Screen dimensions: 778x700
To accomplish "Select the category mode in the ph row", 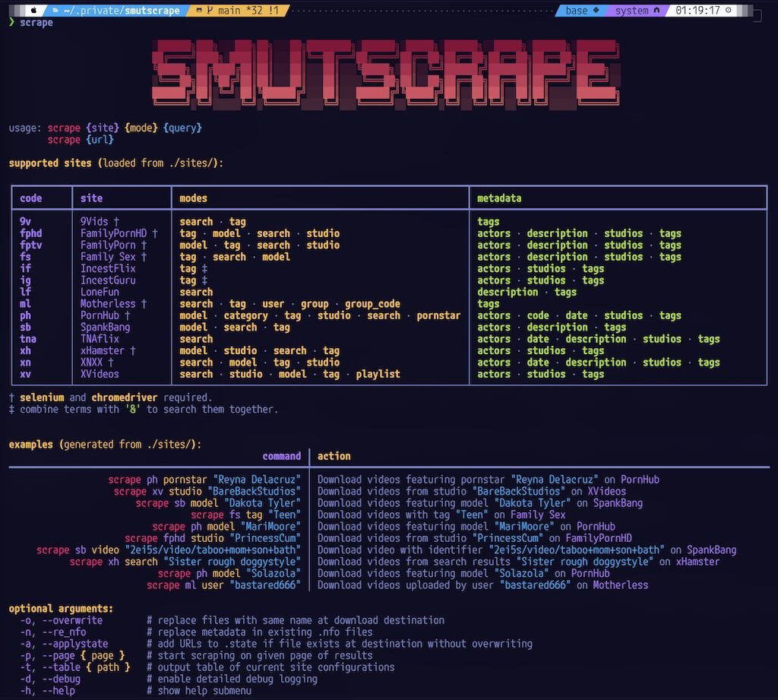I will [245, 315].
